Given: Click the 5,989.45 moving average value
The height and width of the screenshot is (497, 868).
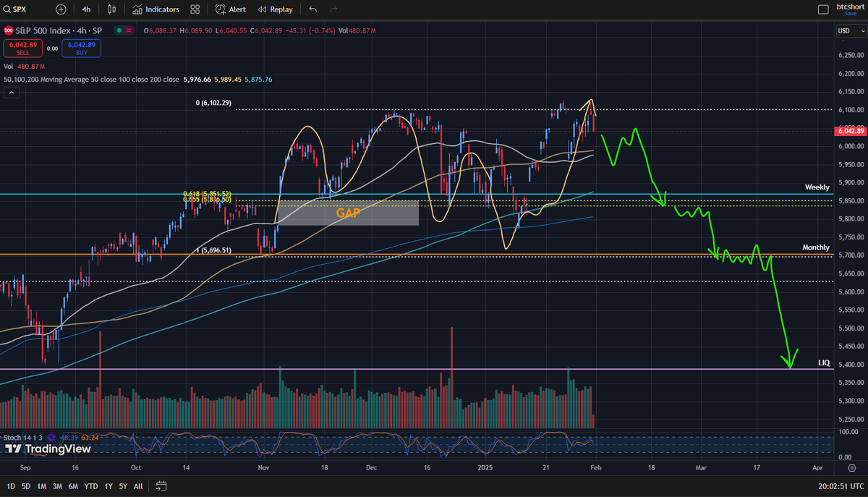Looking at the screenshot, I should 229,80.
